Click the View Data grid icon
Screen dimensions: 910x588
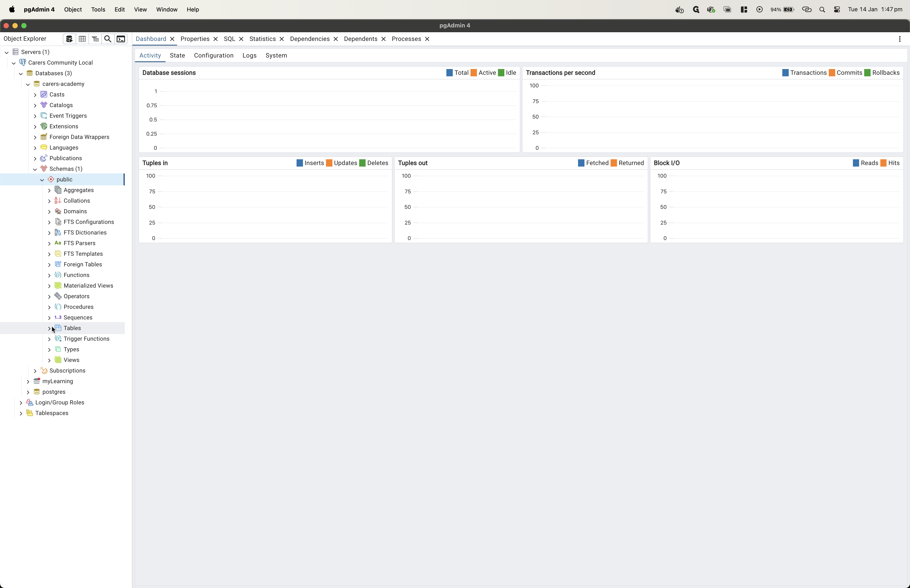[x=82, y=39]
